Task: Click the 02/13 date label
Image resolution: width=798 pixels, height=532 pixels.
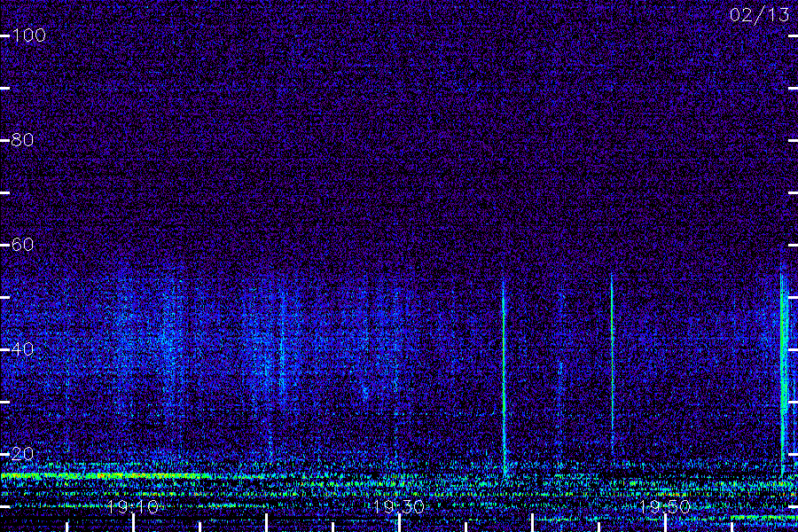Action: click(759, 15)
